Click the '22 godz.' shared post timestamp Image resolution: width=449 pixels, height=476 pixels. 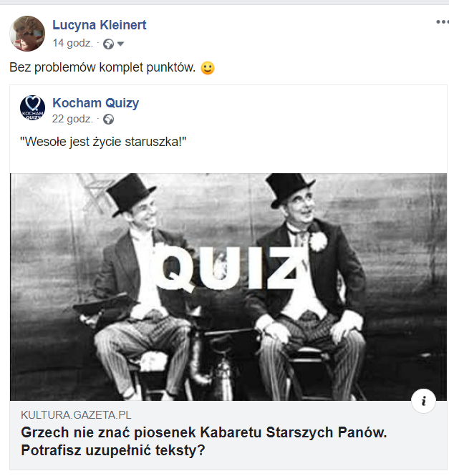click(72, 119)
